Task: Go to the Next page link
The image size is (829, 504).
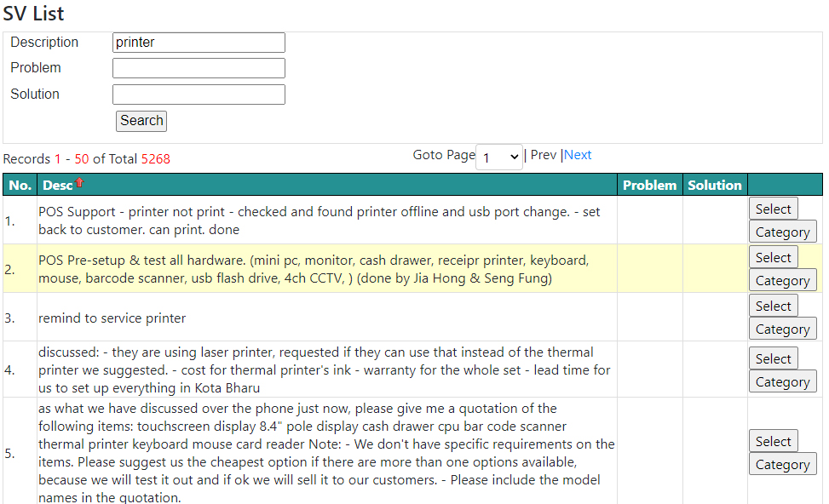Action: [x=578, y=155]
